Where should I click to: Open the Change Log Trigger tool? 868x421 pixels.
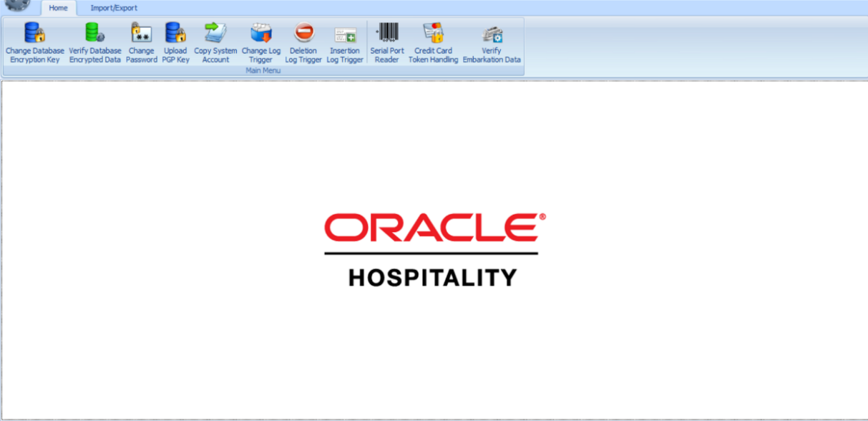[x=260, y=42]
